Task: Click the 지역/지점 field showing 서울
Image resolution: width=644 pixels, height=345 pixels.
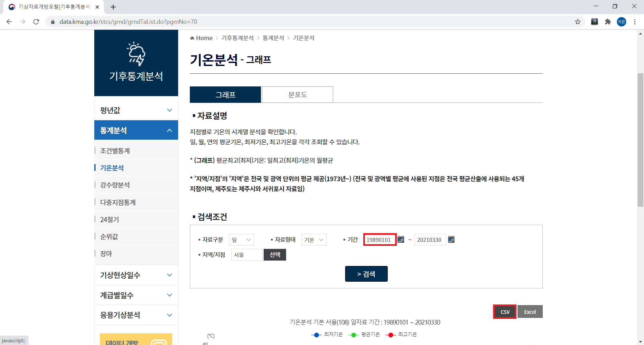Action: [x=247, y=255]
